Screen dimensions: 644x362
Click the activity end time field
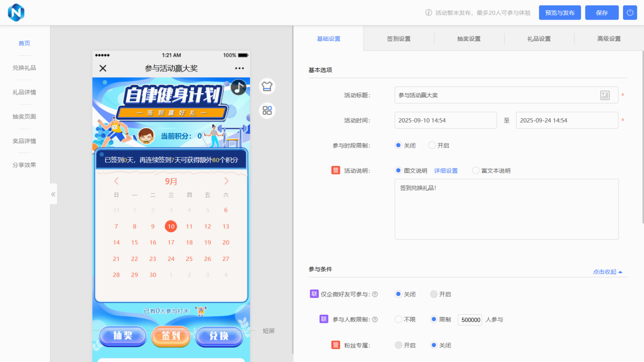coord(566,120)
